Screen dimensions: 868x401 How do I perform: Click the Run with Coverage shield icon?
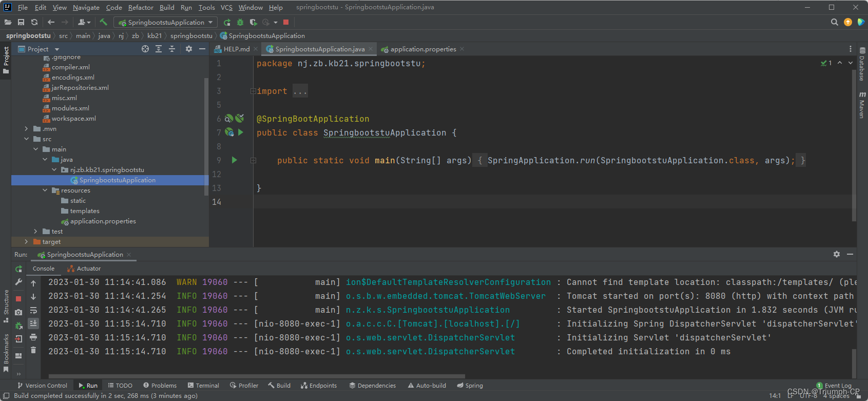tap(253, 22)
